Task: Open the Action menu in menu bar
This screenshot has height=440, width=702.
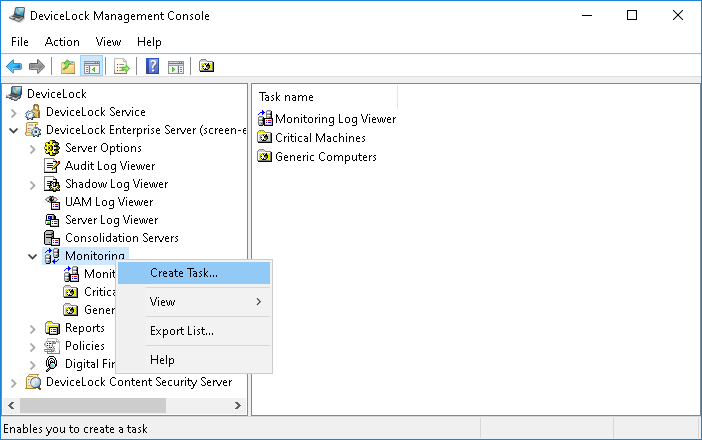Action: (62, 42)
